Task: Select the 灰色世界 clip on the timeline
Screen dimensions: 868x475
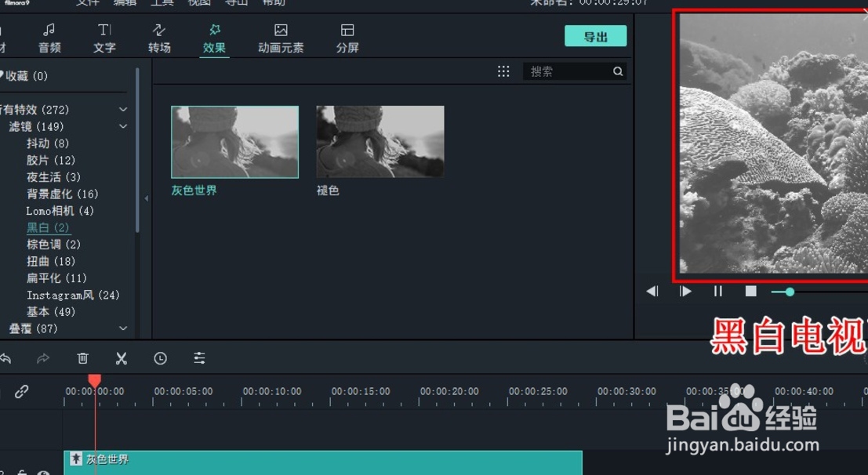Action: tap(323, 462)
